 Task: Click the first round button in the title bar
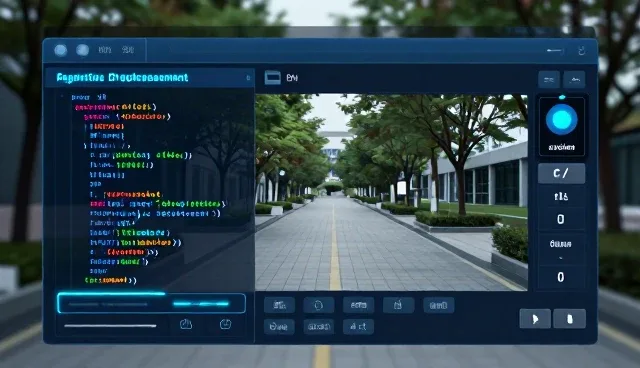coord(61,50)
